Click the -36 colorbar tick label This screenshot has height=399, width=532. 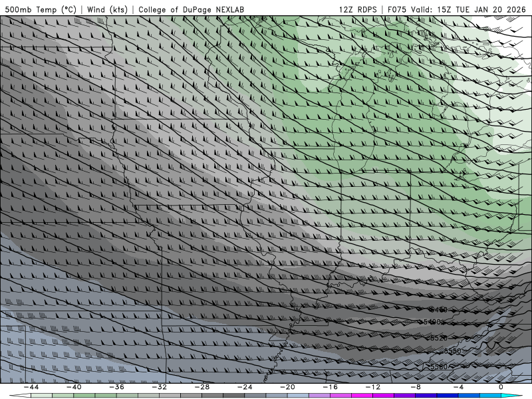(116, 387)
